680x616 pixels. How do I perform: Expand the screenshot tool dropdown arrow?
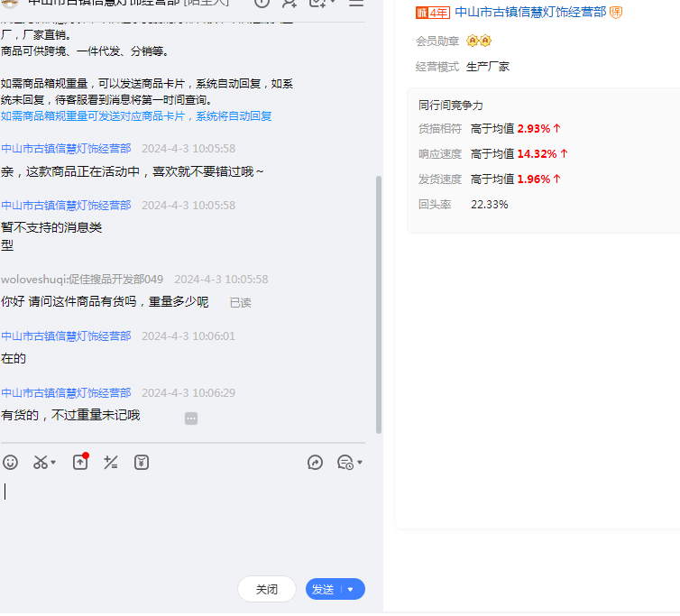click(x=54, y=464)
